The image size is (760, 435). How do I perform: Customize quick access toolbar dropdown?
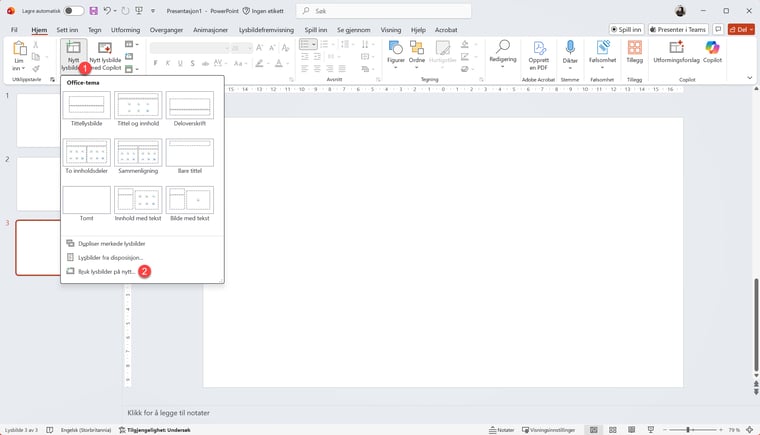153,11
